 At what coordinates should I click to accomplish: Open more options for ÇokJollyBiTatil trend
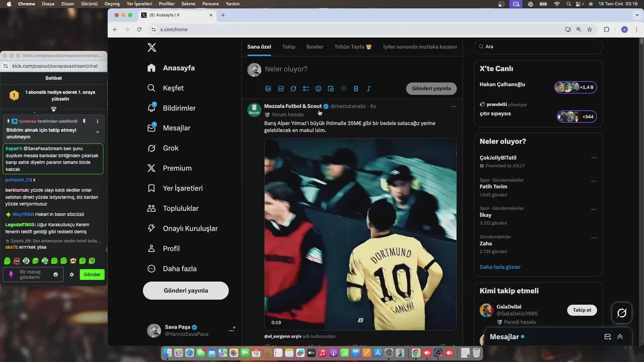(x=594, y=158)
